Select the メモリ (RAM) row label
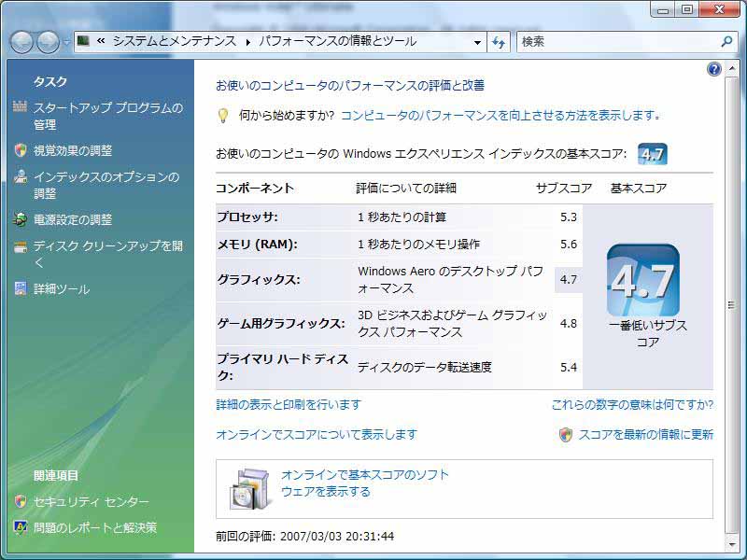This screenshot has height=560, width=747. coord(258,245)
